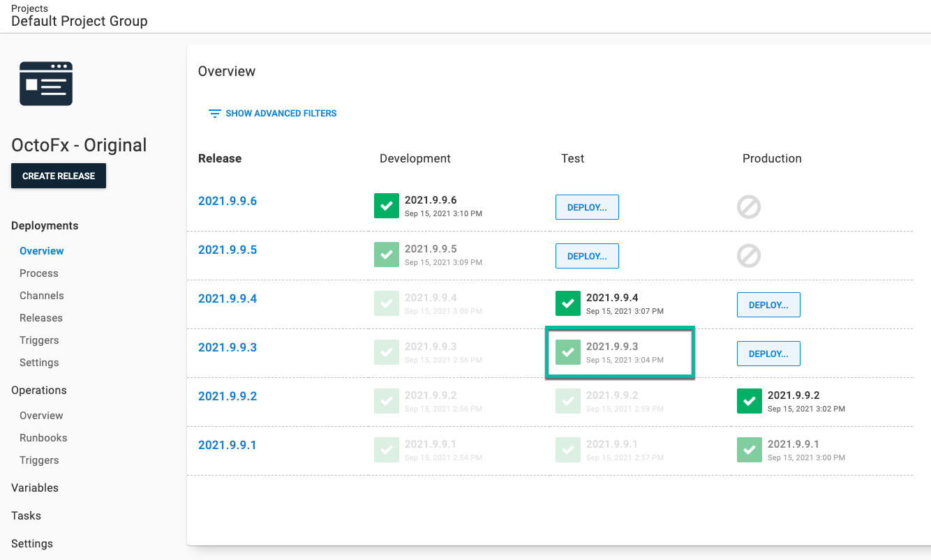Viewport: 931px width, 560px height.
Task: Deploy release 2021.9.9.4 to Production
Action: [x=768, y=304]
